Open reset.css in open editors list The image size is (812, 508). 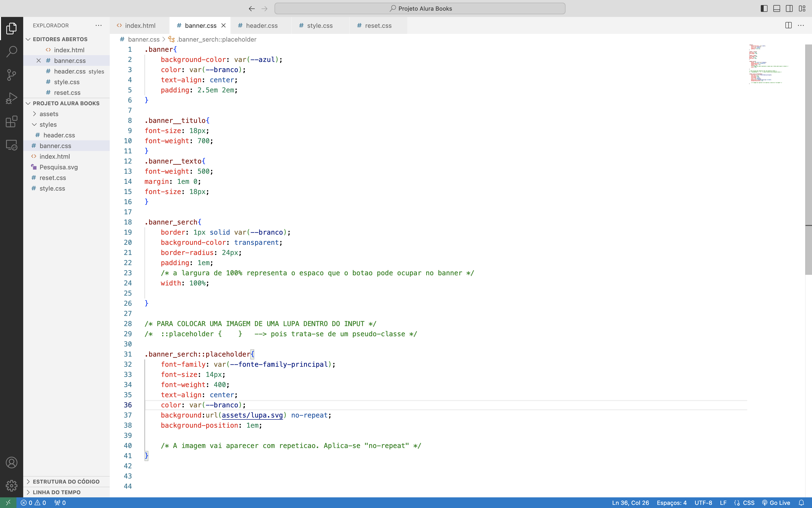(x=66, y=93)
